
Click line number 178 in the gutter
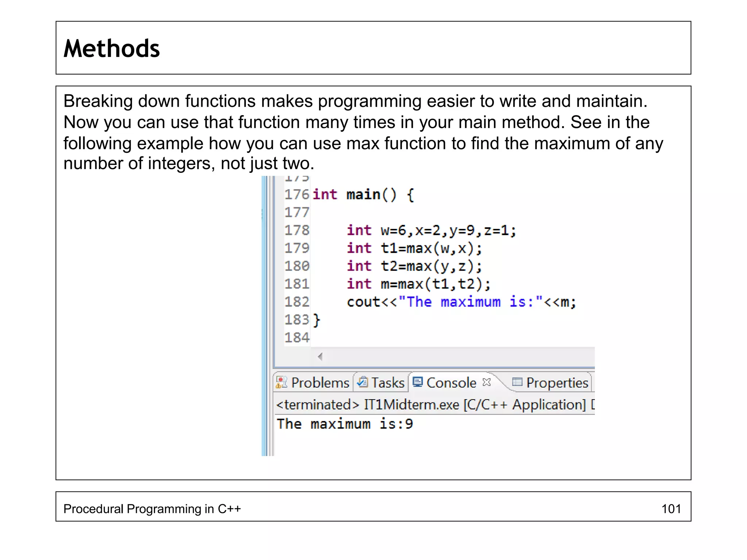(x=297, y=230)
